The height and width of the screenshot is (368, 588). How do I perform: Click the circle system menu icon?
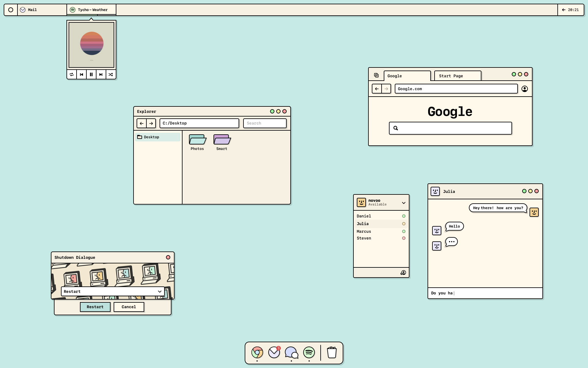pyautogui.click(x=11, y=10)
